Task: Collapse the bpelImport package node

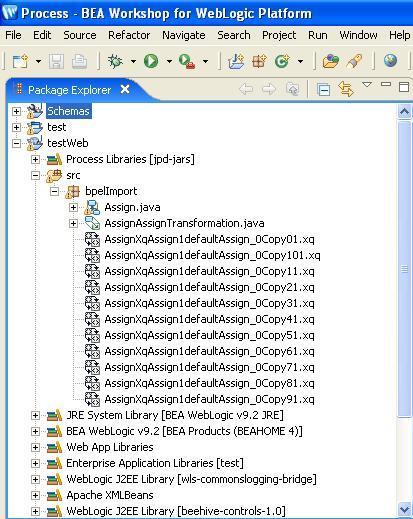Action: (54, 191)
